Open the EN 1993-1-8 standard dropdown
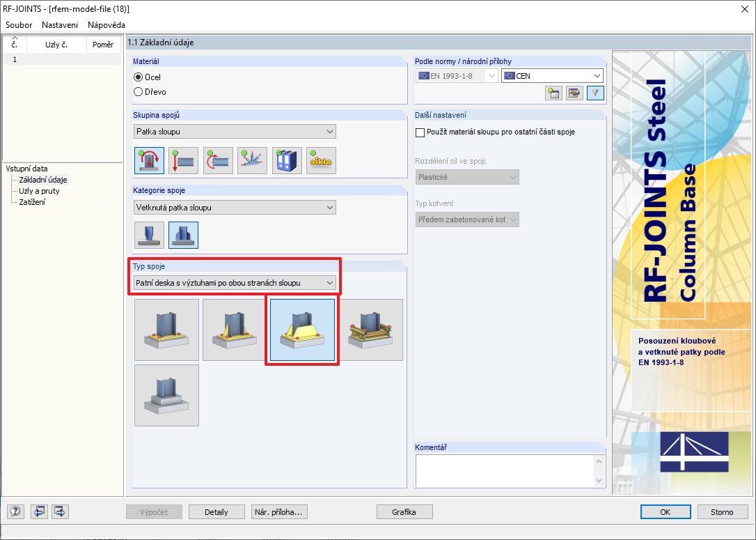Image resolution: width=756 pixels, height=540 pixels. pos(457,76)
